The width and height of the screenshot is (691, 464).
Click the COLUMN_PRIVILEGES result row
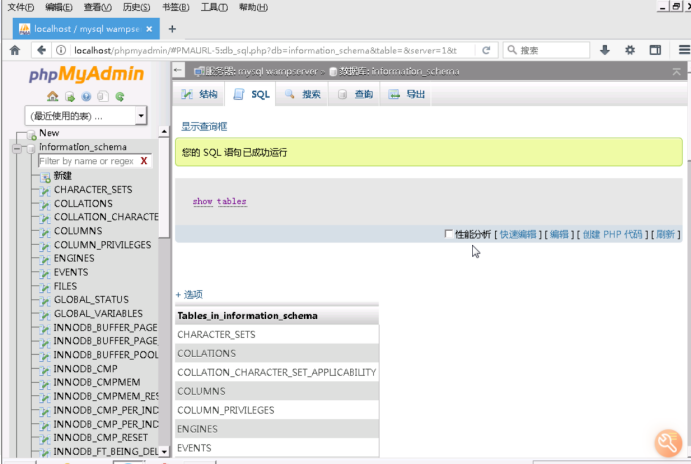tap(277, 410)
